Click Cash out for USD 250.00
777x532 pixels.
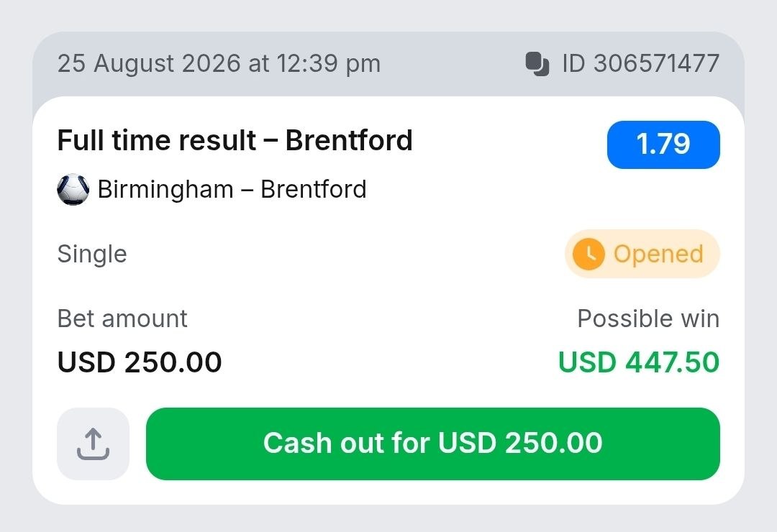pyautogui.click(x=432, y=444)
